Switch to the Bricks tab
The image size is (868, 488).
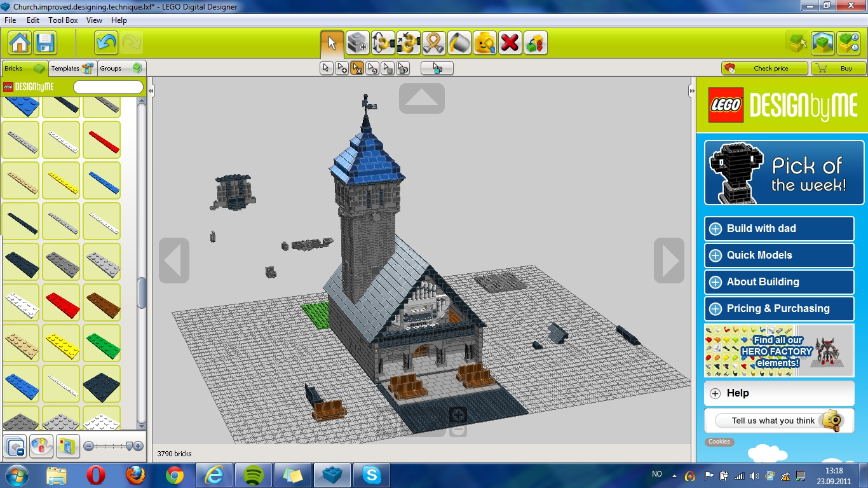[x=24, y=68]
